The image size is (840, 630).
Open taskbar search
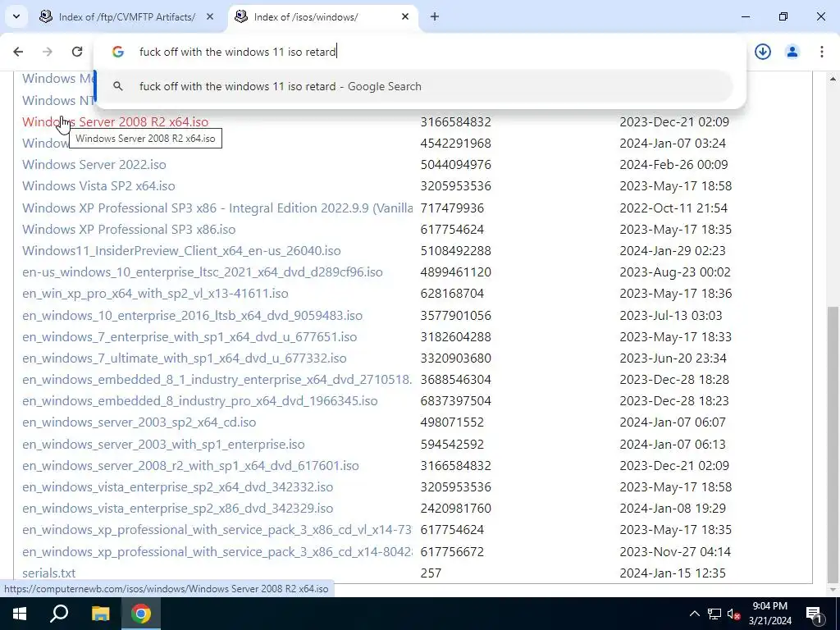pos(59,614)
